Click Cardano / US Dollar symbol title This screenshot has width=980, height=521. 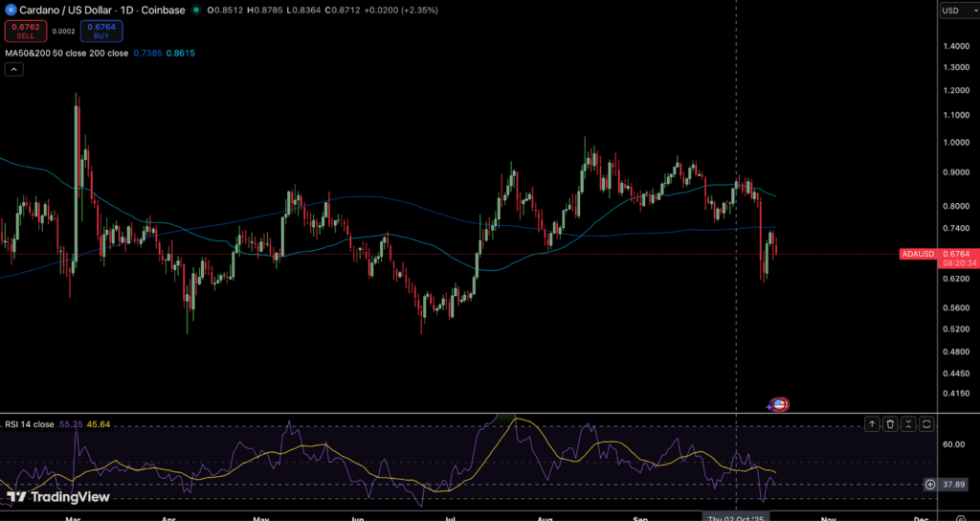(x=66, y=10)
